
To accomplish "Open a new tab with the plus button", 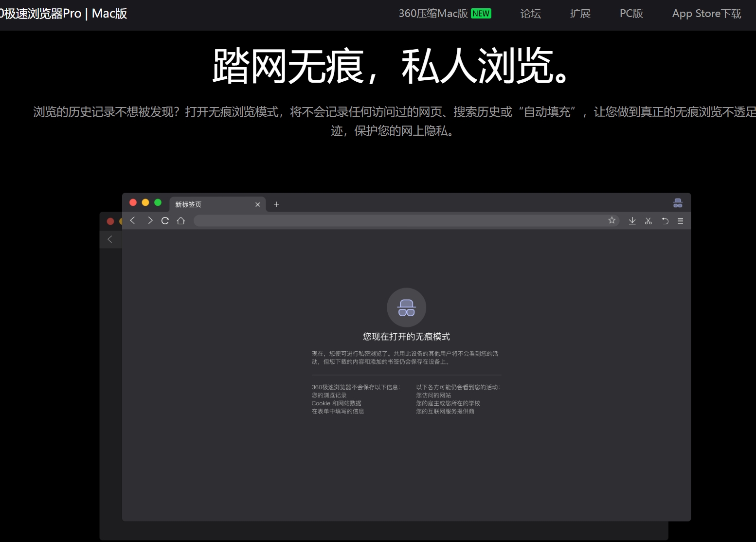I will 276,204.
